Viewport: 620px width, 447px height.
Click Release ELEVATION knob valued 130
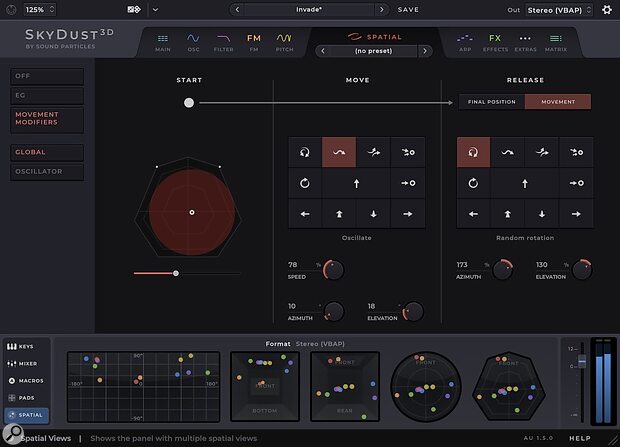pyautogui.click(x=582, y=270)
